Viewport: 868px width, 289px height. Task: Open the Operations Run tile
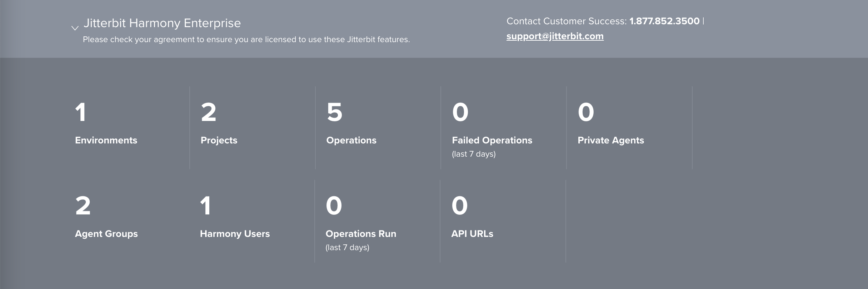click(x=378, y=221)
